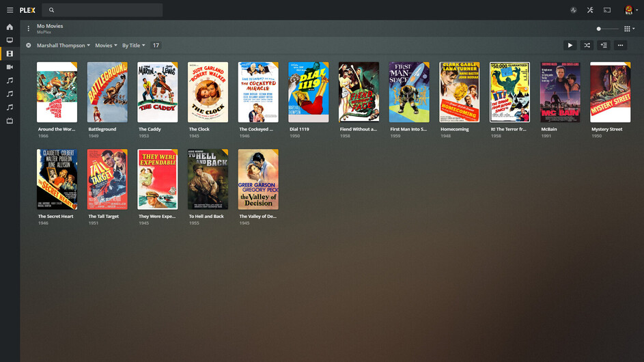Image resolution: width=644 pixels, height=362 pixels.
Task: Click the Mystery Street title link
Action: coord(607,129)
